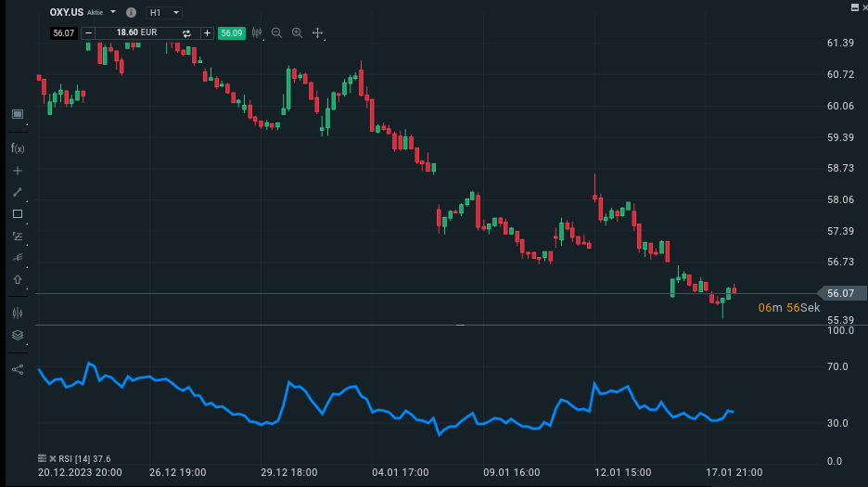Click the OXY.US symbol name
Viewport: 868px width, 487px height.
[x=67, y=12]
